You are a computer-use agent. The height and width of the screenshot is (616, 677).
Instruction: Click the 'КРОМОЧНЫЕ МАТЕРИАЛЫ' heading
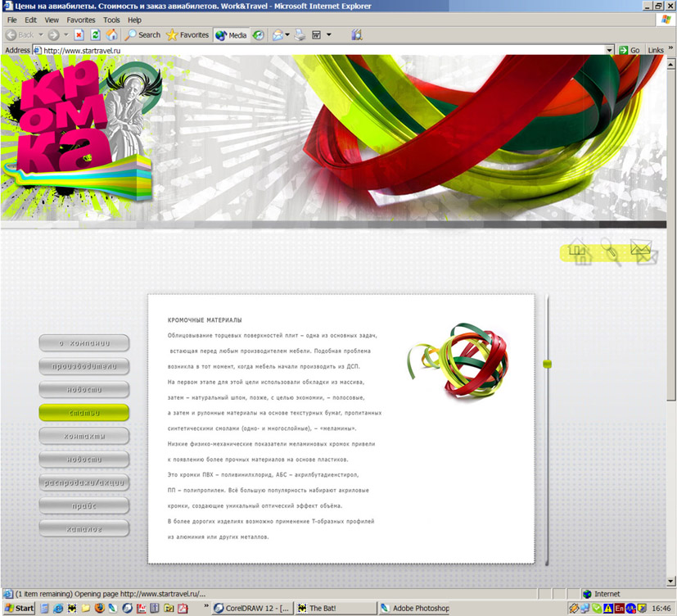click(205, 320)
